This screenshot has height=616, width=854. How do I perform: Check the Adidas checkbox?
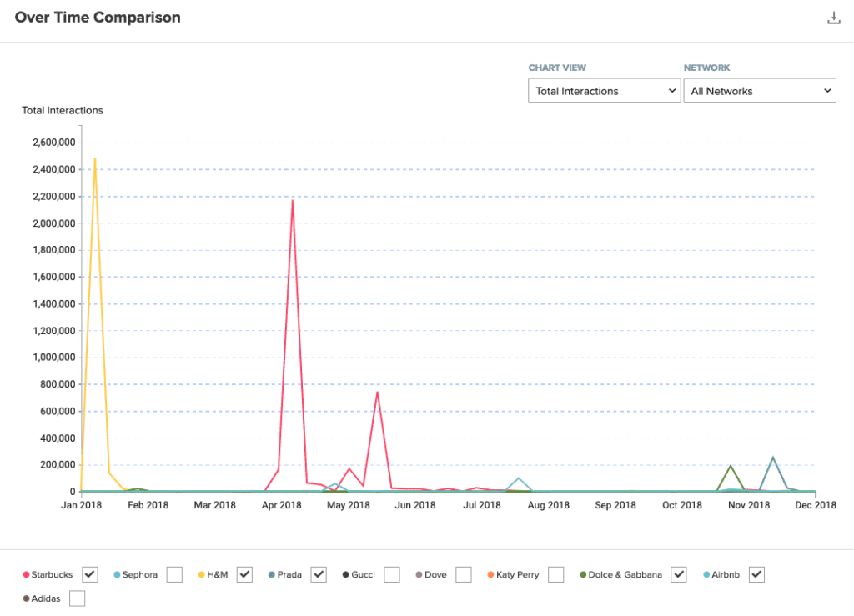tap(77, 598)
